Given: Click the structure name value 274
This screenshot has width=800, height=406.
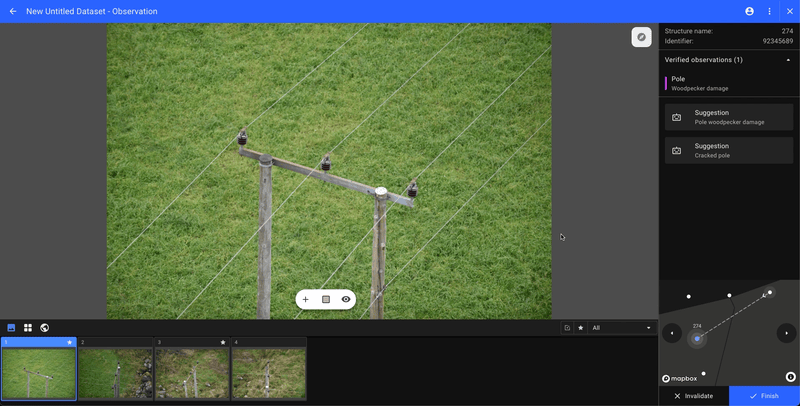Looking at the screenshot, I should coord(787,31).
